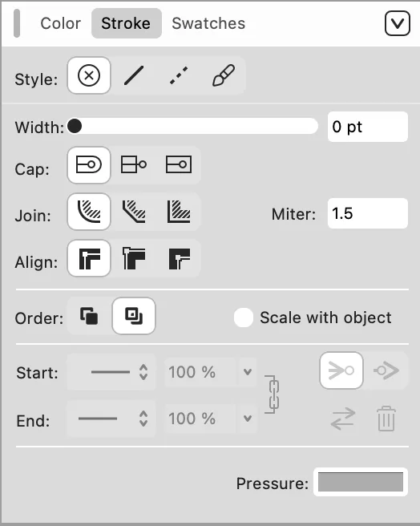Choose the brush texture stroke style
This screenshot has width=420, height=526.
tap(224, 75)
